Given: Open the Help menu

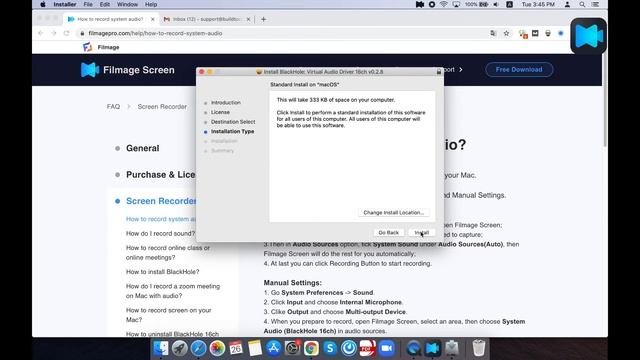Looking at the screenshot, I should (151, 4).
